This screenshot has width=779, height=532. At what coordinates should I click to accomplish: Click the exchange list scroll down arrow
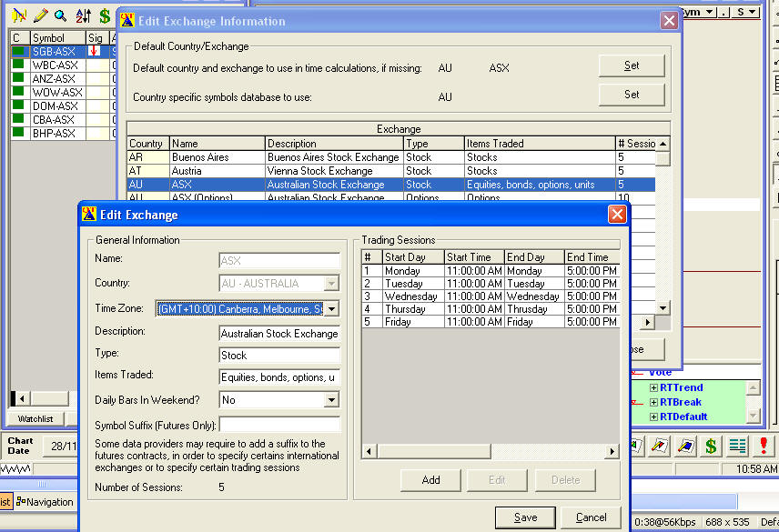pos(663,308)
